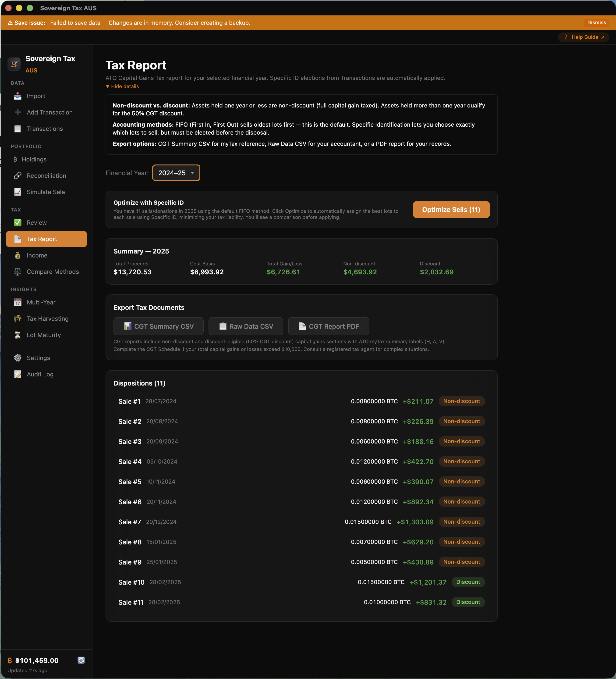Viewport: 616px width, 679px height.
Task: Open the Financial Year dropdown
Action: pos(176,173)
